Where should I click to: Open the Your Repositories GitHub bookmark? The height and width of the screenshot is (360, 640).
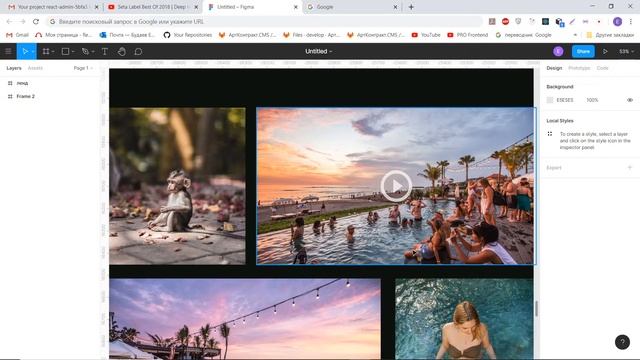(188, 35)
